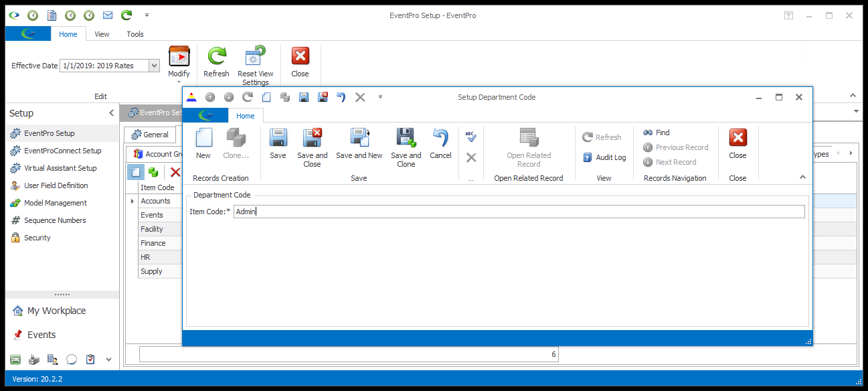Viewport: 868px width, 391px height.
Task: Click the new blank record icon in the grid toolbar
Action: pos(136,172)
